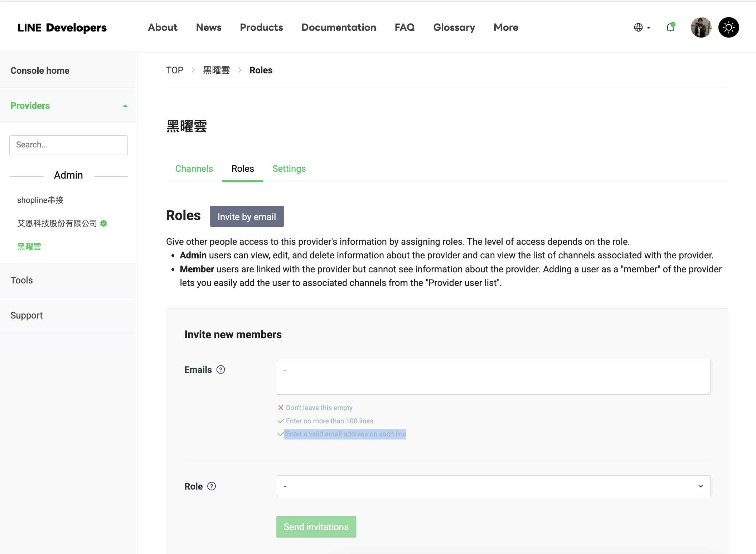This screenshot has height=554, width=756.
Task: Collapse the Providers sidebar section
Action: click(125, 106)
